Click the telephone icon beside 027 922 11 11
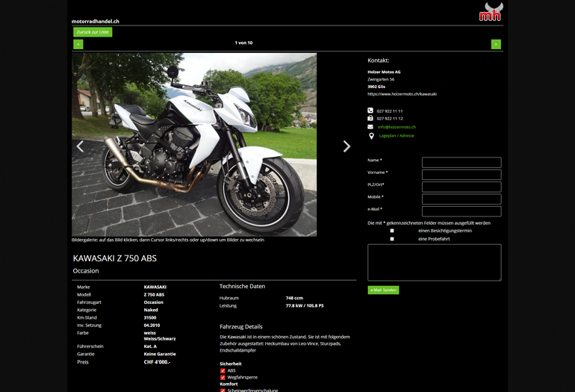The height and width of the screenshot is (392, 575). [370, 111]
